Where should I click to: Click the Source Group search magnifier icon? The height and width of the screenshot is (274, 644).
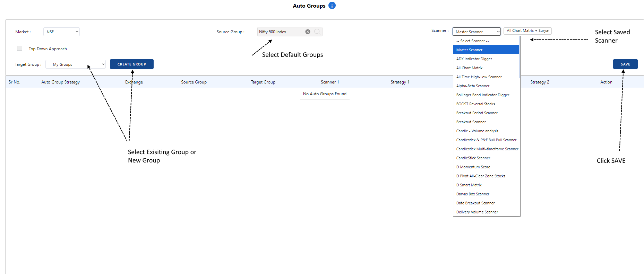317,32
